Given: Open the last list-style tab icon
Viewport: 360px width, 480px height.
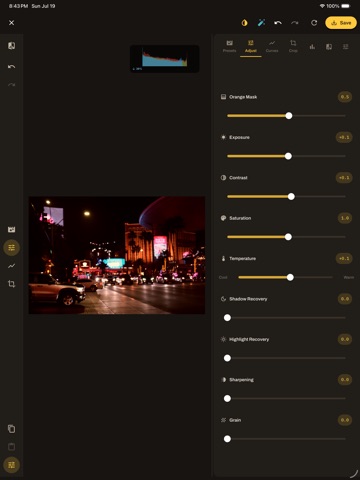Looking at the screenshot, I should (x=346, y=47).
